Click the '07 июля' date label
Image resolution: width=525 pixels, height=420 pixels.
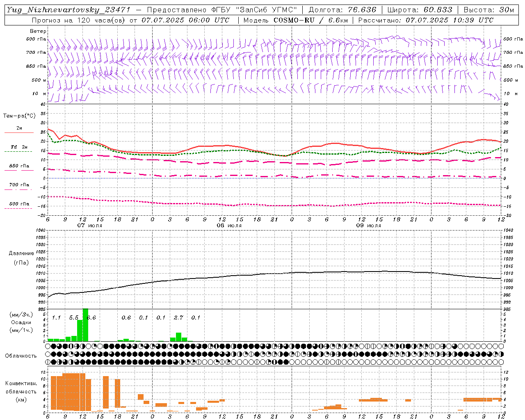click(x=90, y=226)
